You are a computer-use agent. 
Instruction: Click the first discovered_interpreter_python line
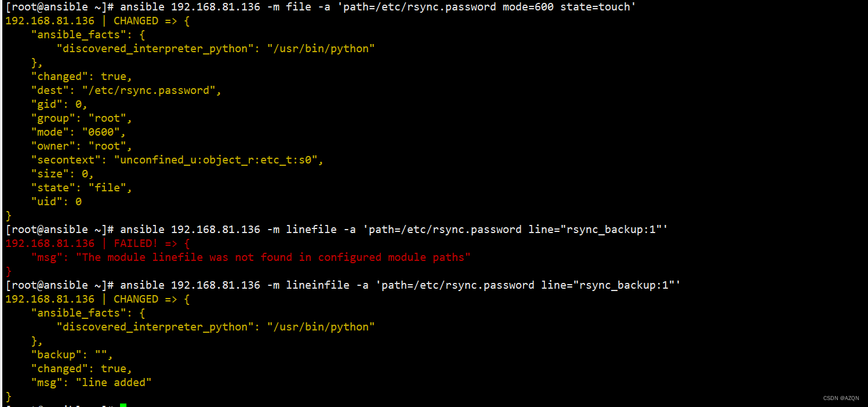[x=216, y=49]
